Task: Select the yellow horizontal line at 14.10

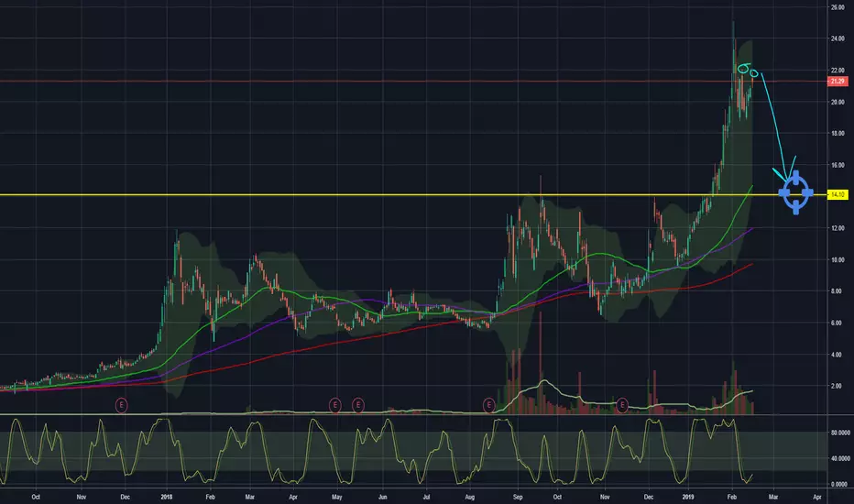Action: (413, 194)
